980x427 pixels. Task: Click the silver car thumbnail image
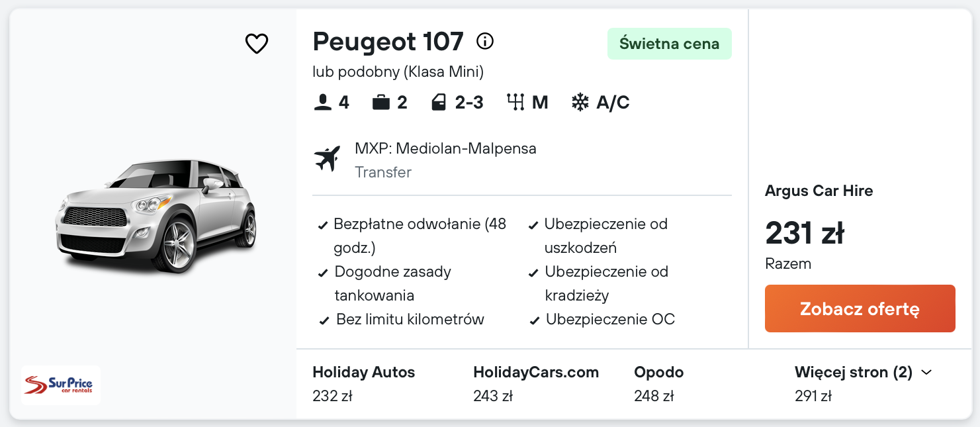point(156,215)
